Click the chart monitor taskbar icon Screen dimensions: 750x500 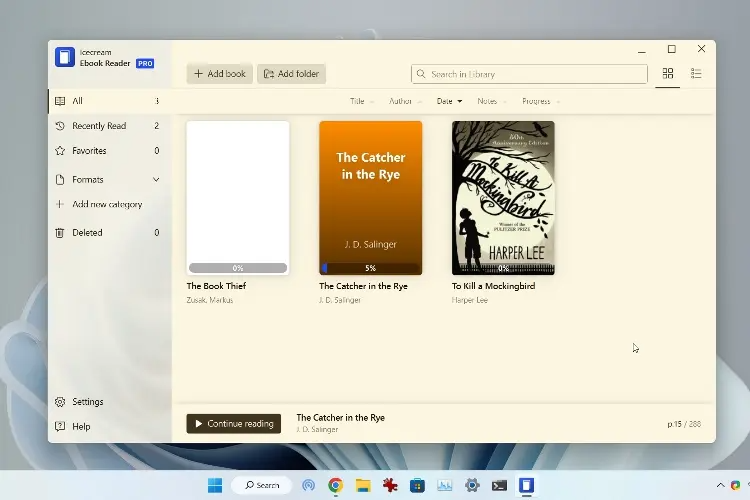pyautogui.click(x=445, y=485)
